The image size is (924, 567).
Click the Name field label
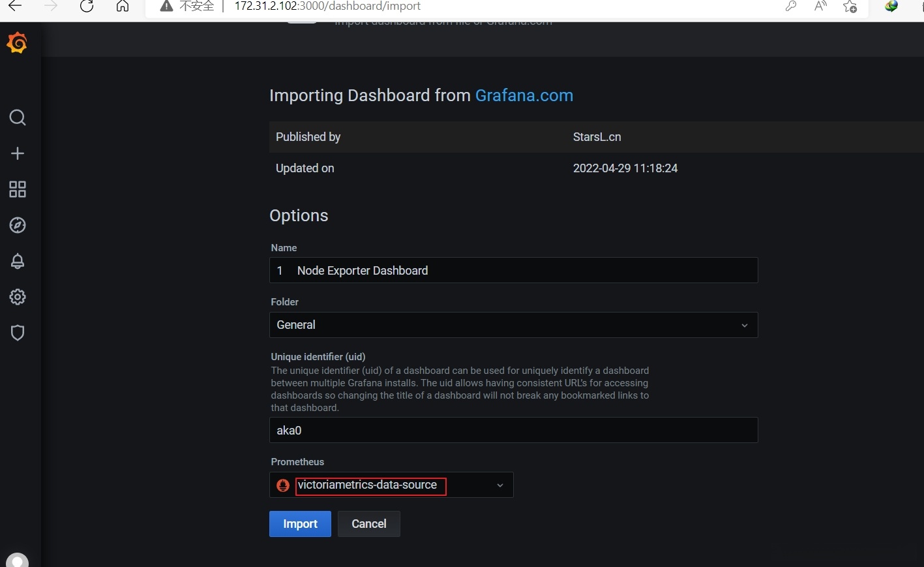pos(284,248)
